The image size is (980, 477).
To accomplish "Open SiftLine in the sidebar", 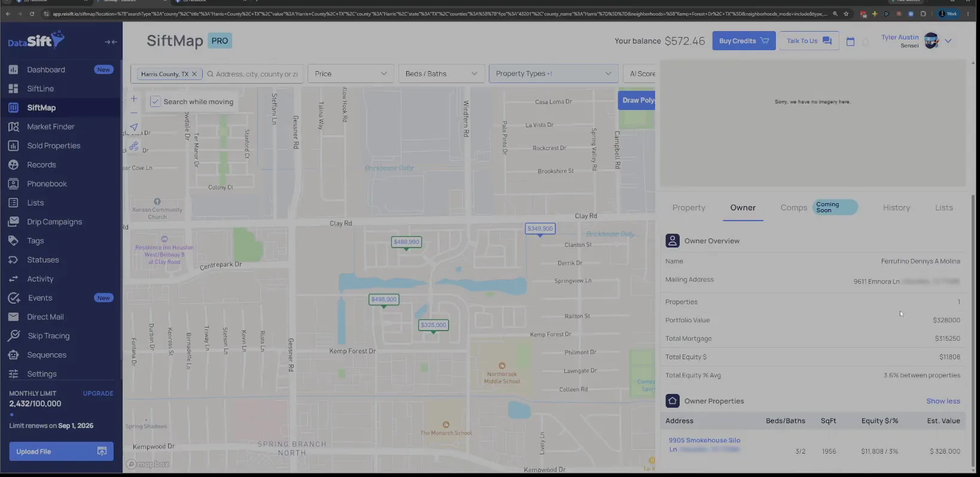I will point(40,88).
